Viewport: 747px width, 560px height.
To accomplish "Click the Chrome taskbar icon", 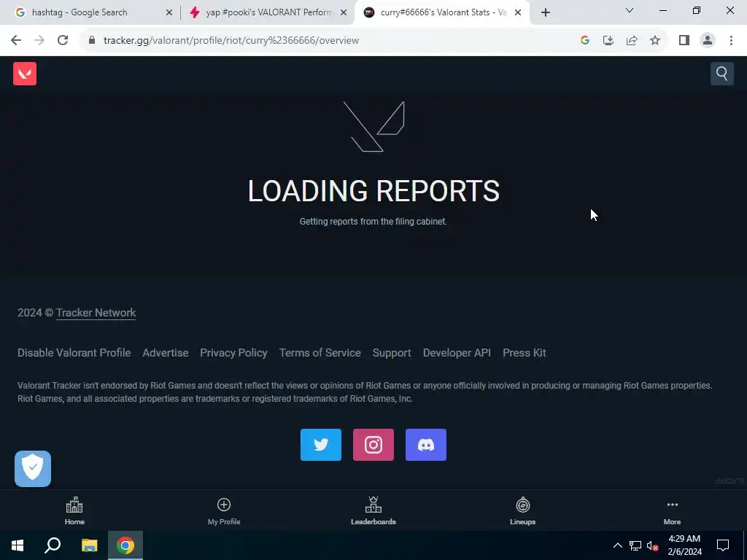I will 125,545.
